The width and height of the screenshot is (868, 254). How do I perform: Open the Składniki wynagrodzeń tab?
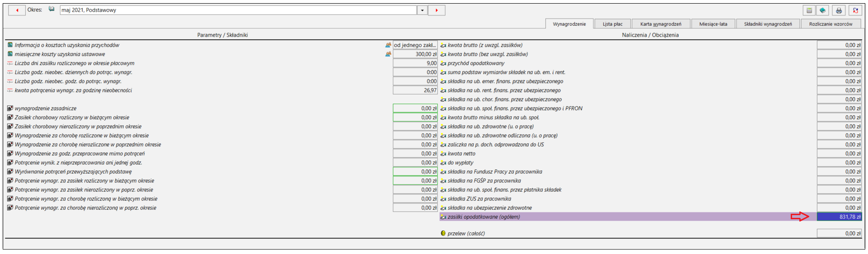tap(768, 24)
